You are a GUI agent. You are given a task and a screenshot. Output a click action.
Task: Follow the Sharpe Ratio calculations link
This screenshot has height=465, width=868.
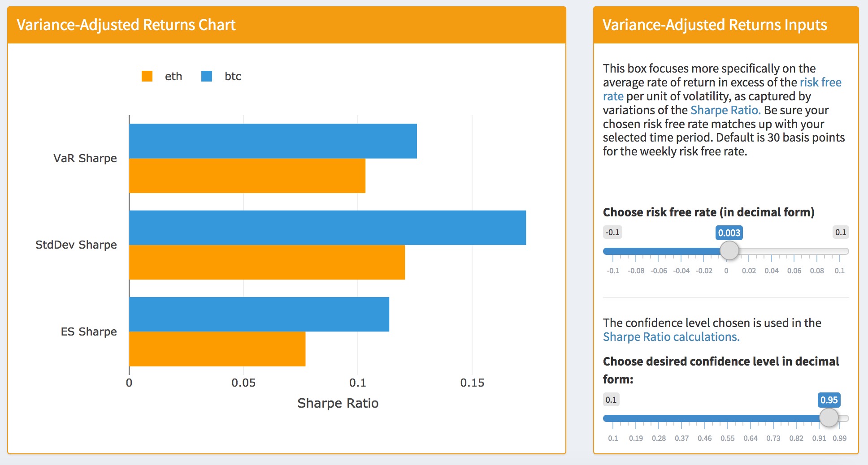(x=671, y=337)
